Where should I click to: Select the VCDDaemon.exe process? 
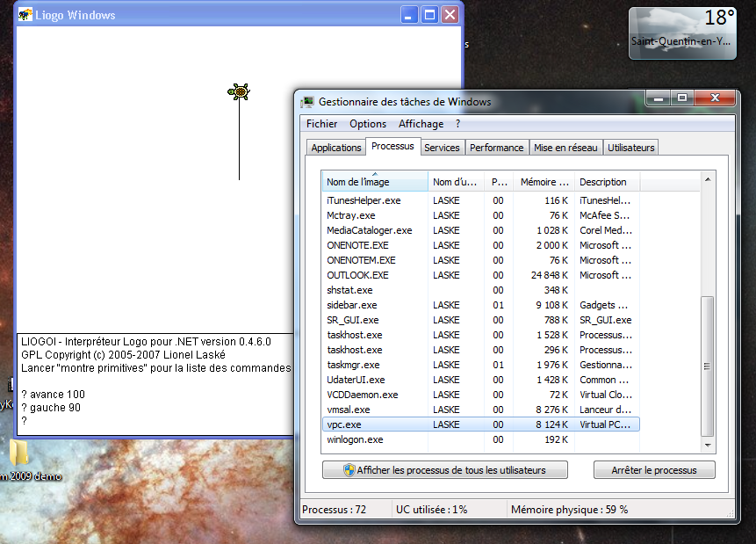[x=480, y=395]
